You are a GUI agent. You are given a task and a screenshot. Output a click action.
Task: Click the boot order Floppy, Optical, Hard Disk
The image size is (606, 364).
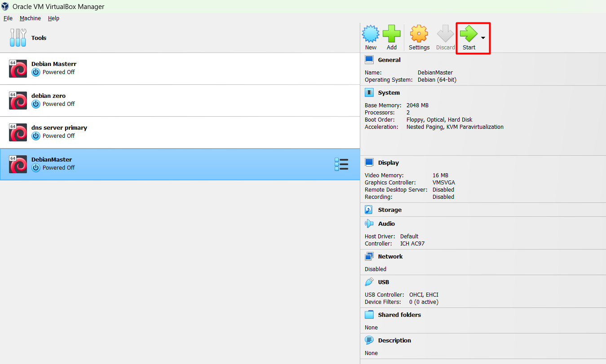[439, 119]
